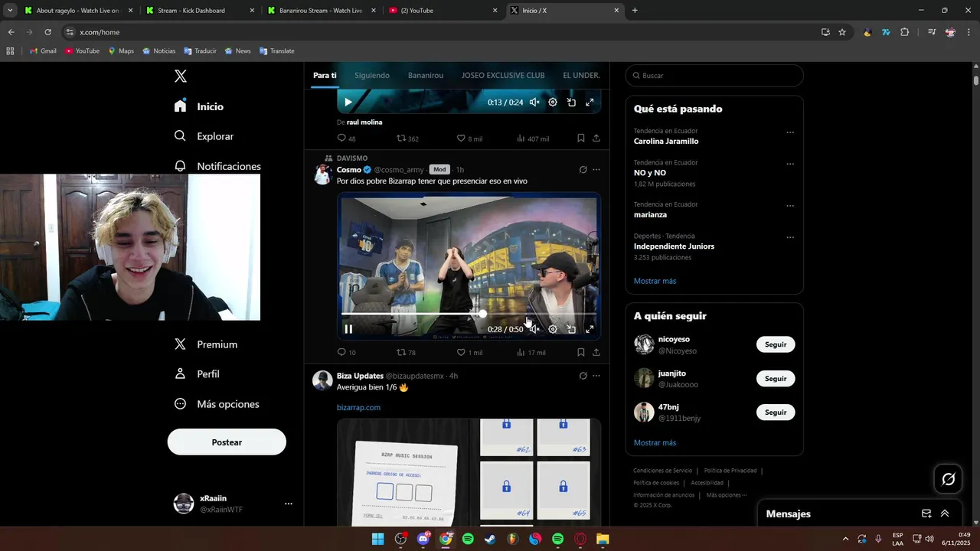
Task: Open Independiente Juniors trending topic
Action: coord(674,246)
